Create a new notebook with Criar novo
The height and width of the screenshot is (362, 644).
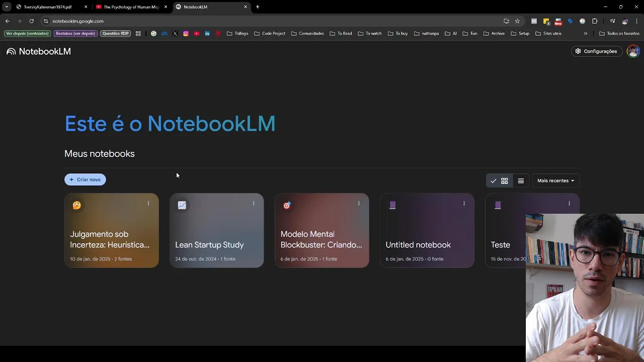point(85,179)
